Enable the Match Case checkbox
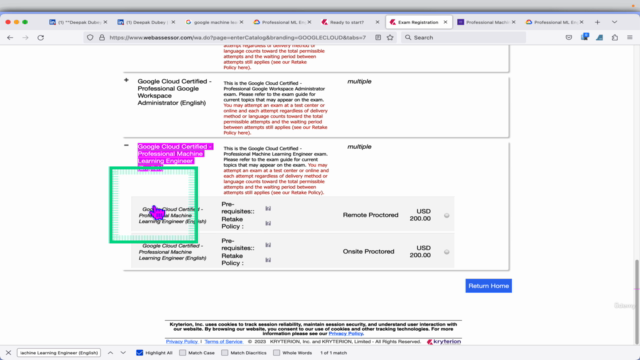The width and height of the screenshot is (640, 360). (182, 353)
